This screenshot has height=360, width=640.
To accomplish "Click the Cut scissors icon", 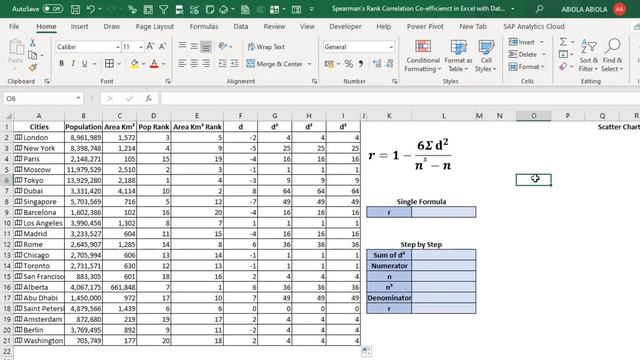I will pyautogui.click(x=32, y=42).
